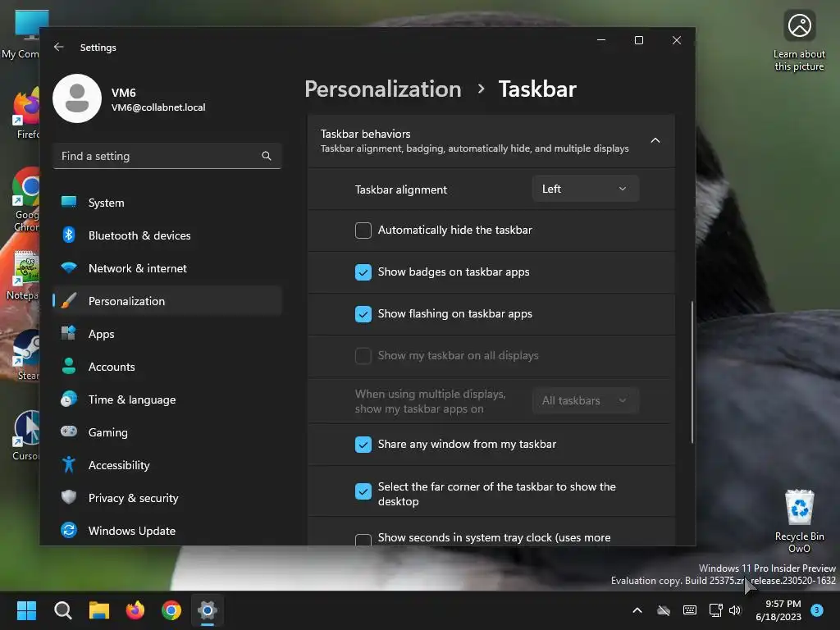Viewport: 840px width, 630px height.
Task: Launch Google Chrome from the taskbar
Action: click(171, 610)
